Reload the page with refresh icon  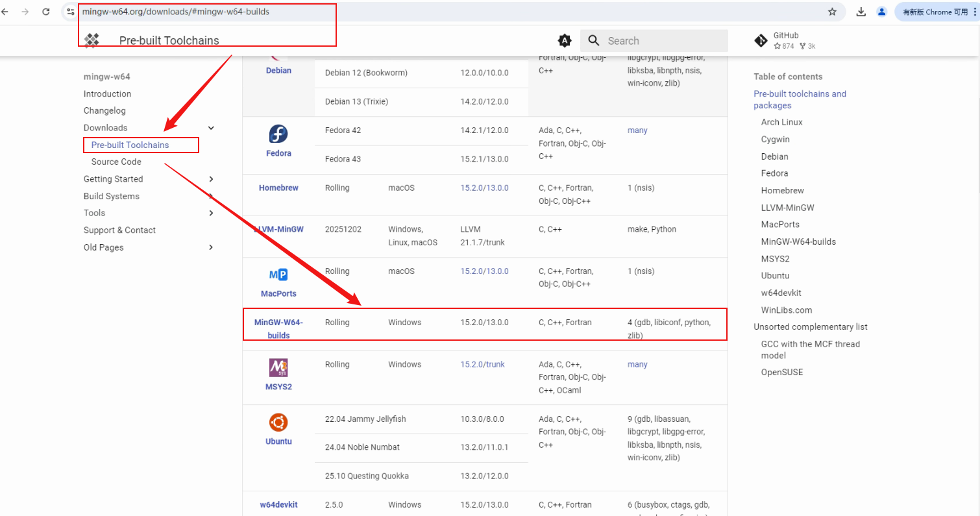click(46, 12)
